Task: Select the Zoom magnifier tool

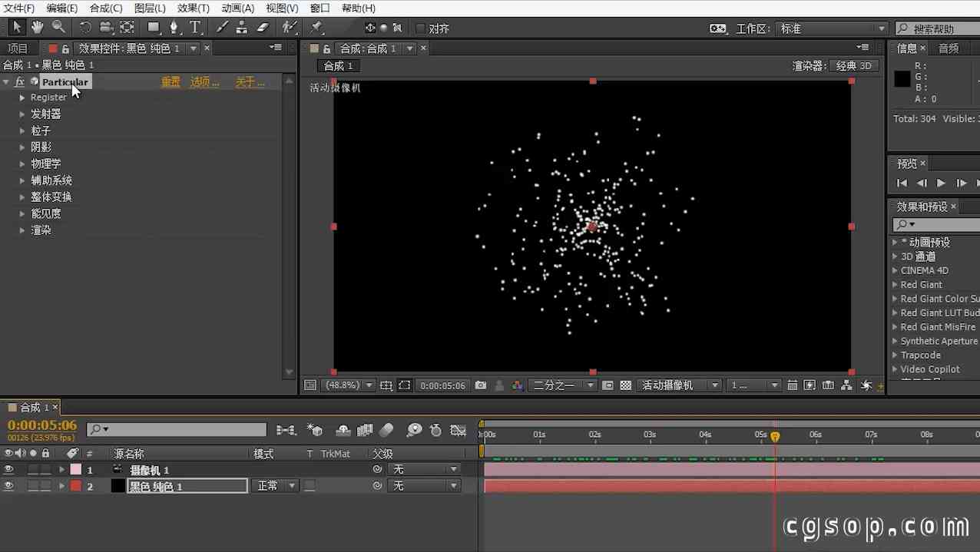Action: coord(58,28)
